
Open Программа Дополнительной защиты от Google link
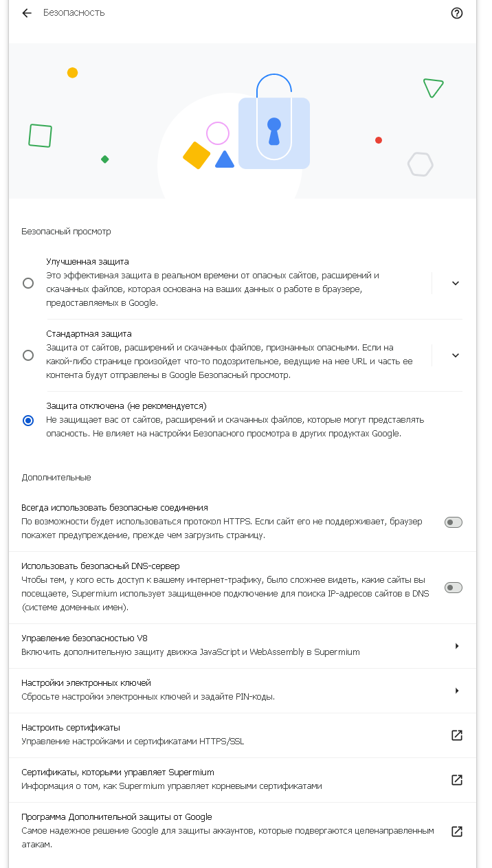[243, 832]
